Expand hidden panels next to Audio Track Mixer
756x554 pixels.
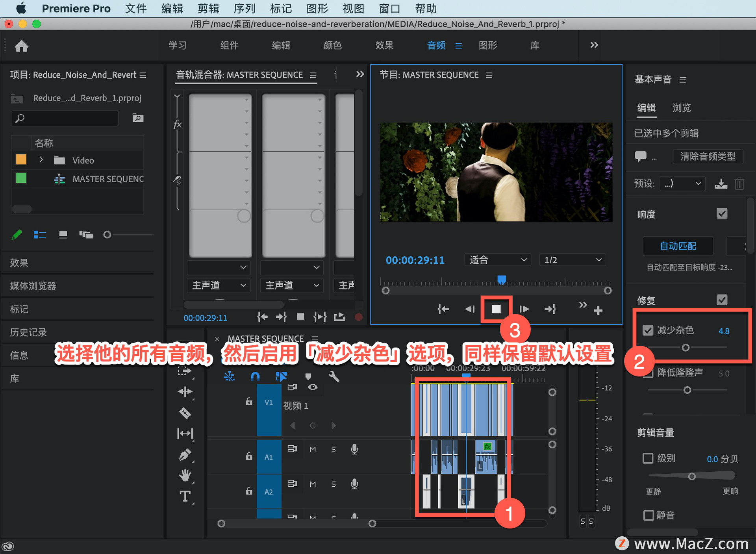click(x=360, y=74)
